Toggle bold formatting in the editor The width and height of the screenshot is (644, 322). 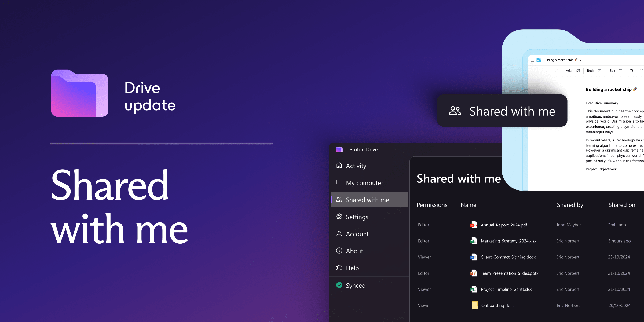coord(632,71)
